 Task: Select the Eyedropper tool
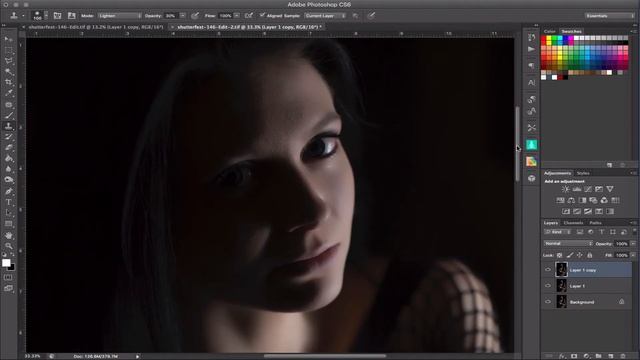(x=8, y=93)
